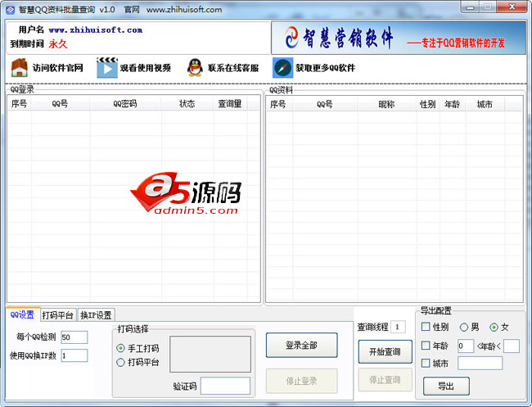The width and height of the screenshot is (532, 407).
Task: Click the compass icon for more QQ software
Action: coord(282,67)
